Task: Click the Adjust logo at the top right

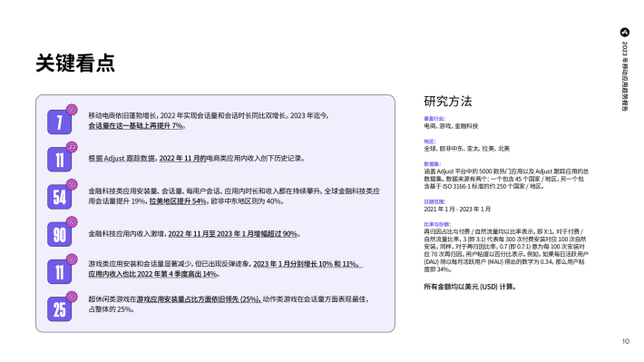Action: click(625, 32)
